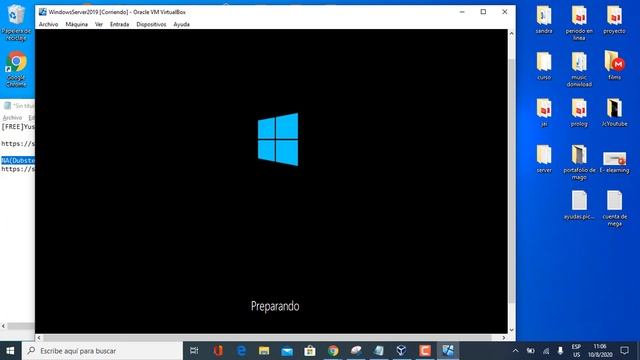
Task: Launch Edge from the taskbar
Action: (241, 351)
